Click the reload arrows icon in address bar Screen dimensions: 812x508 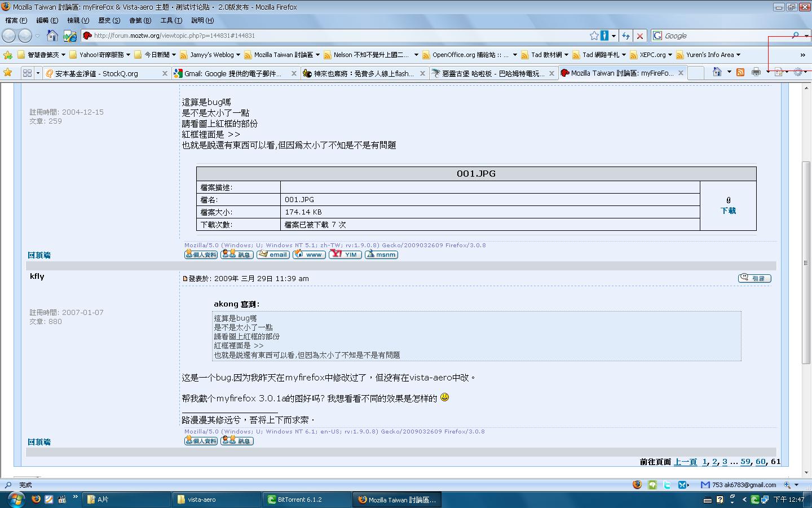(x=625, y=36)
